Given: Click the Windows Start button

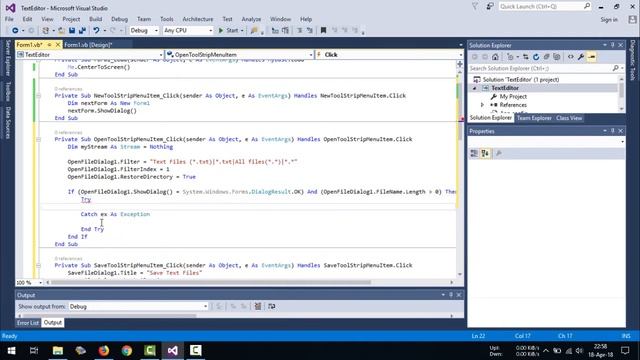Looking at the screenshot, I should (11, 350).
